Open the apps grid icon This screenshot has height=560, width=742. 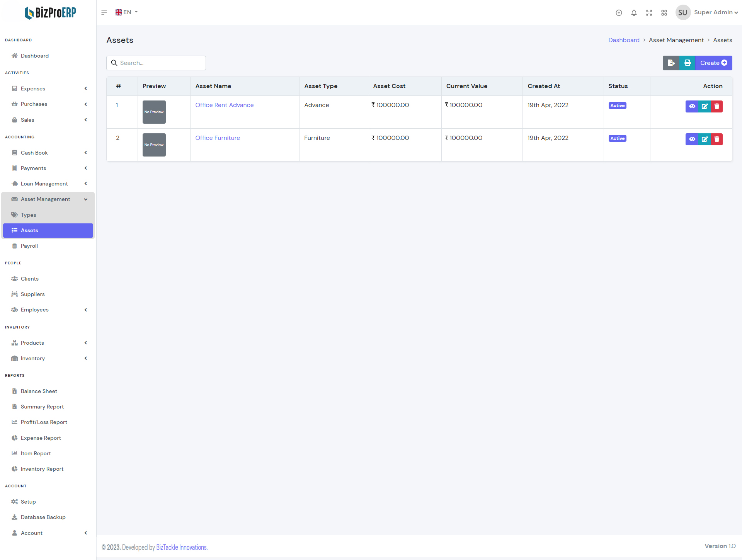[x=664, y=13]
